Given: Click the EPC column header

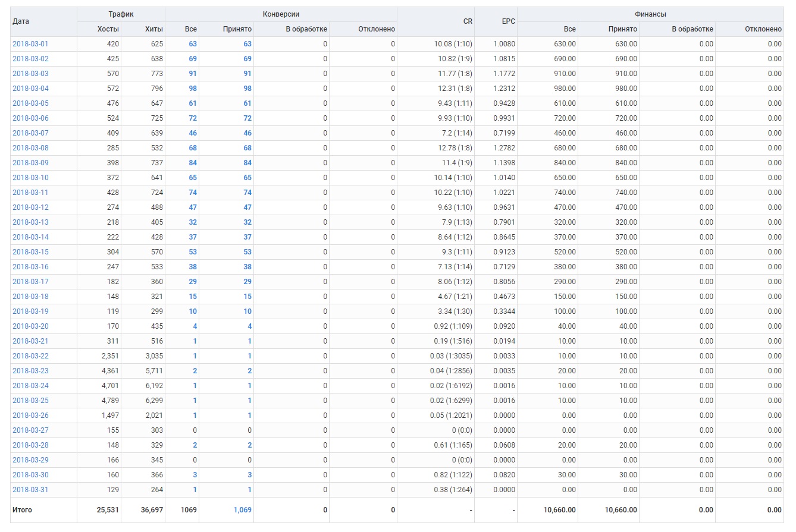Looking at the screenshot, I should point(508,21).
